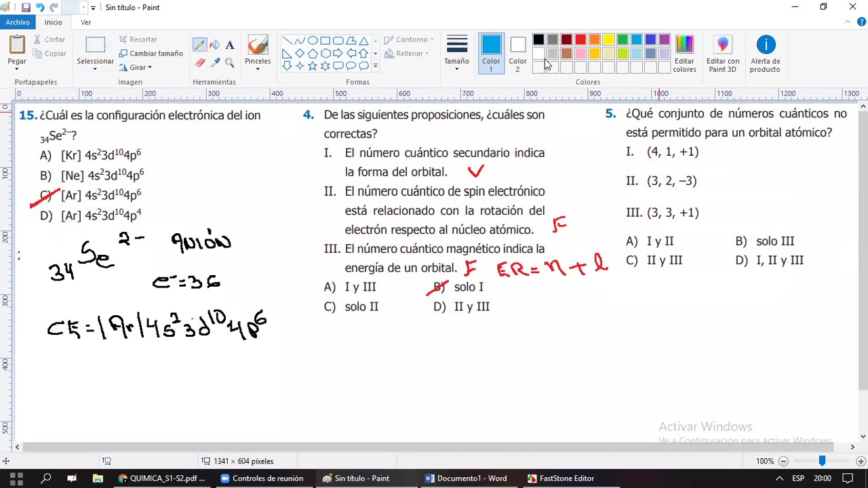Viewport: 868px width, 488px height.
Task: Pick the black color swatch
Action: (x=538, y=40)
